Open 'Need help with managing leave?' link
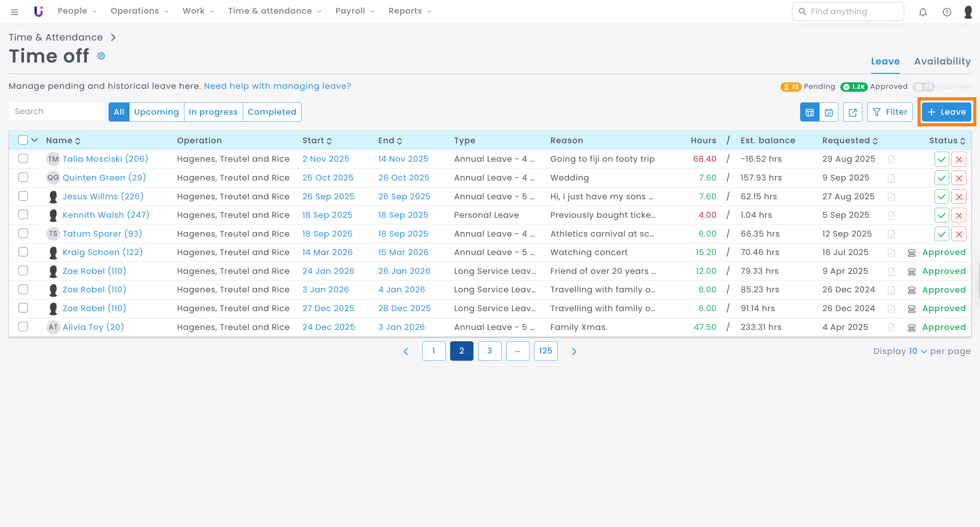 pyautogui.click(x=277, y=86)
